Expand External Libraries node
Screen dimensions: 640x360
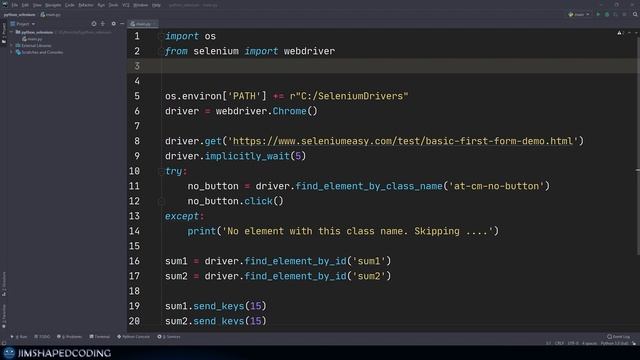point(12,46)
